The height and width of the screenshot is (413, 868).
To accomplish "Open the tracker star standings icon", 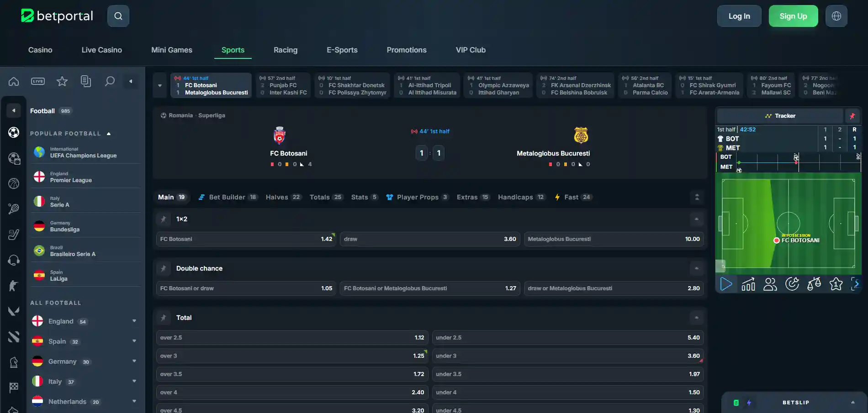I will tap(836, 284).
